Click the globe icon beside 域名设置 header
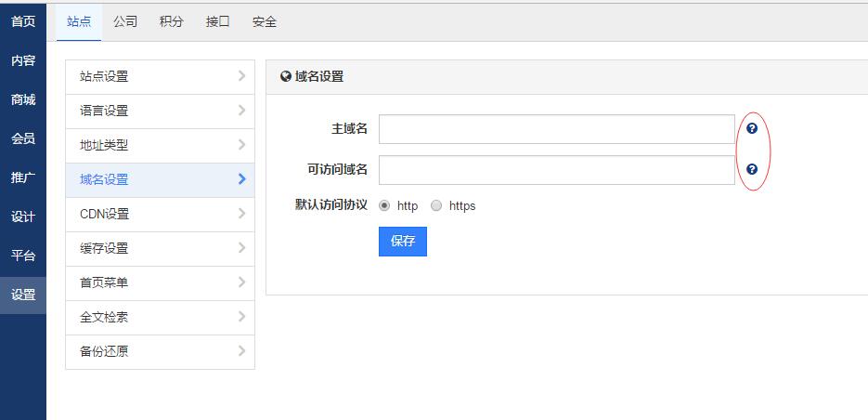 (x=286, y=76)
